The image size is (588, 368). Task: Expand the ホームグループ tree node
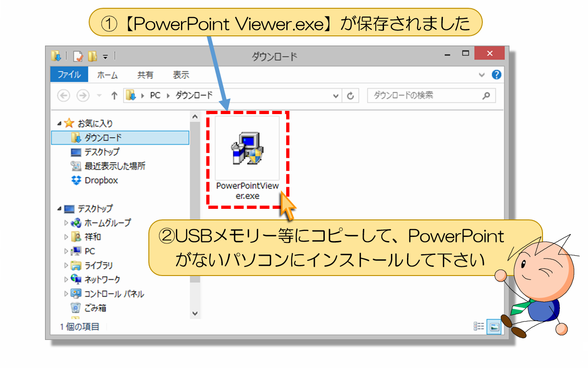pyautogui.click(x=67, y=223)
